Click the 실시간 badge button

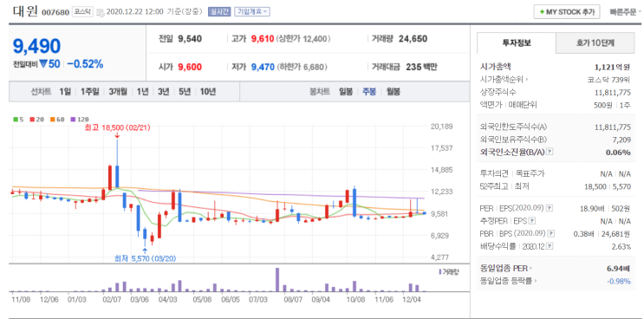click(220, 11)
